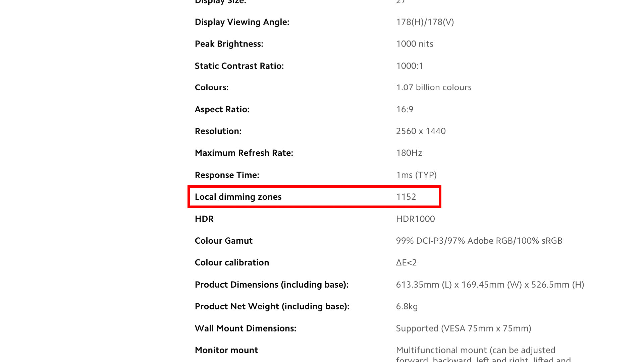Click the ΔE<2 calibration value
644x362 pixels.
(406, 262)
